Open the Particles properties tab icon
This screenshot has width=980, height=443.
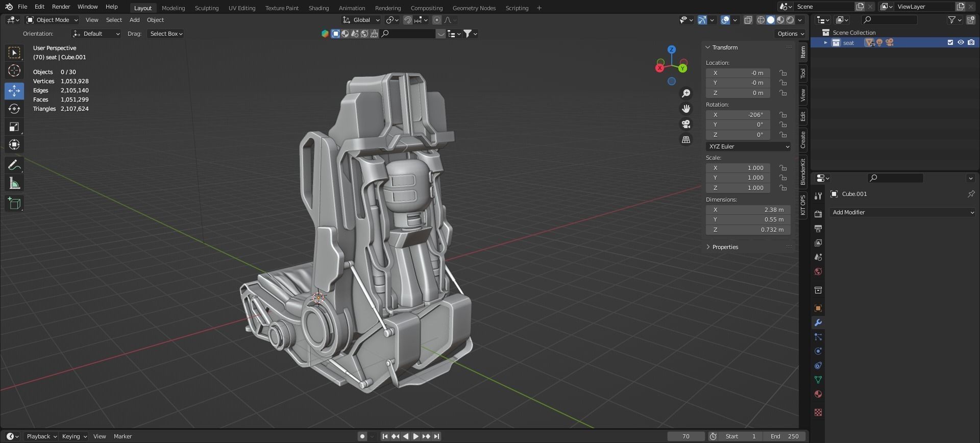[x=818, y=337]
